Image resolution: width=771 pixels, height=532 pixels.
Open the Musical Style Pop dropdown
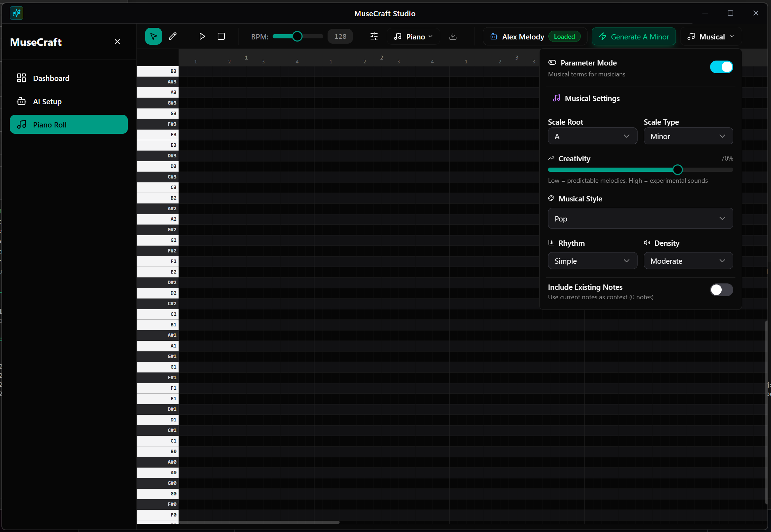coord(640,219)
